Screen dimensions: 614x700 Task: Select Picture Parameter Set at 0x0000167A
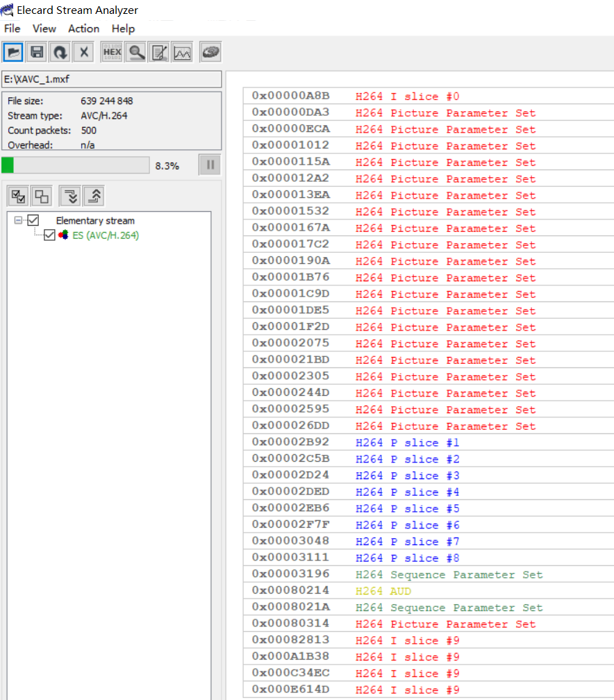click(x=429, y=228)
